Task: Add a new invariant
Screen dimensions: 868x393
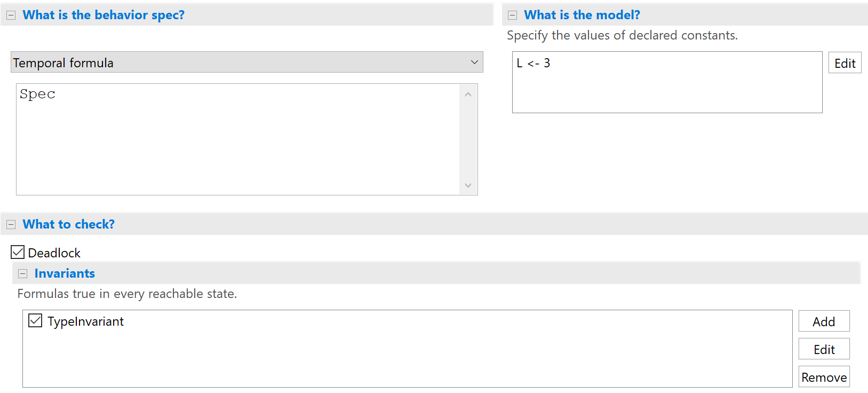Action: coord(823,321)
